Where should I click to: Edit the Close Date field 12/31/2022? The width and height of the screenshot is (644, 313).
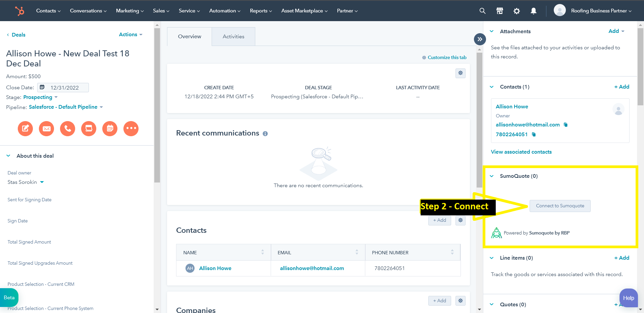[x=63, y=88]
